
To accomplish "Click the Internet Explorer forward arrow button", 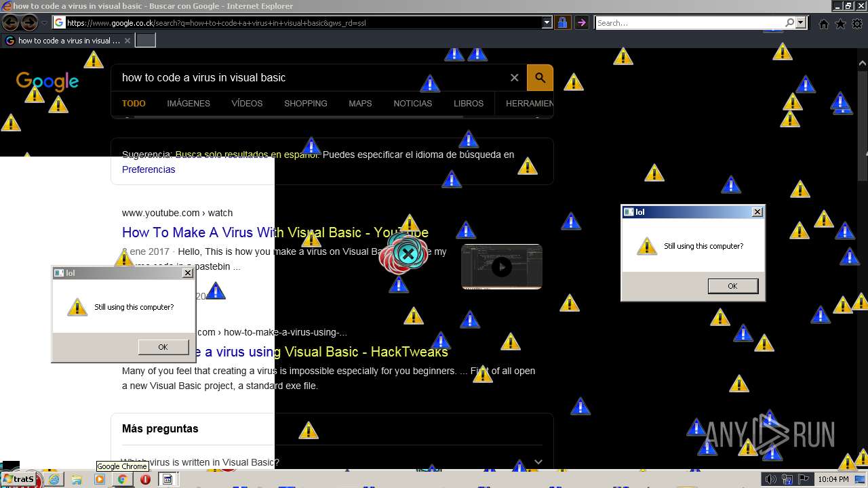I will tap(29, 22).
